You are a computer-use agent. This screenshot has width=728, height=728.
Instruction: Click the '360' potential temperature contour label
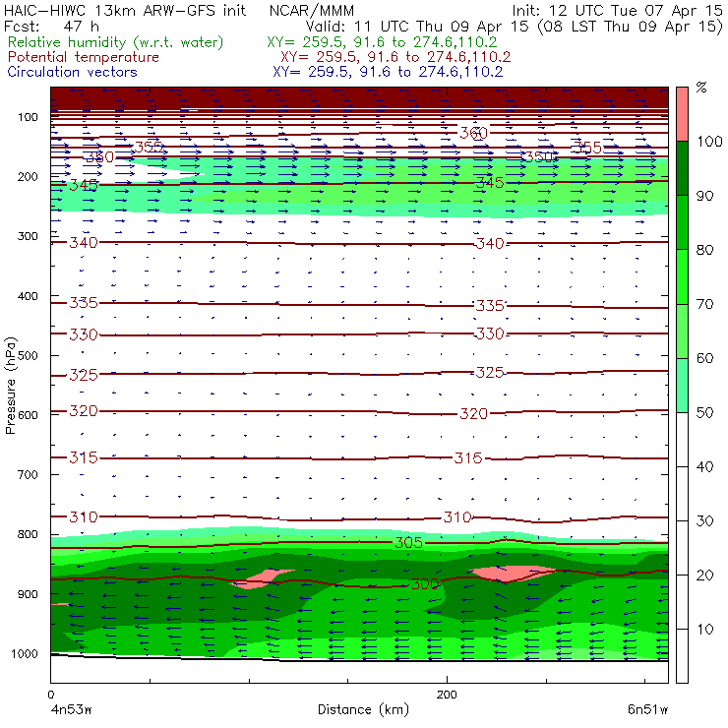pos(473,133)
